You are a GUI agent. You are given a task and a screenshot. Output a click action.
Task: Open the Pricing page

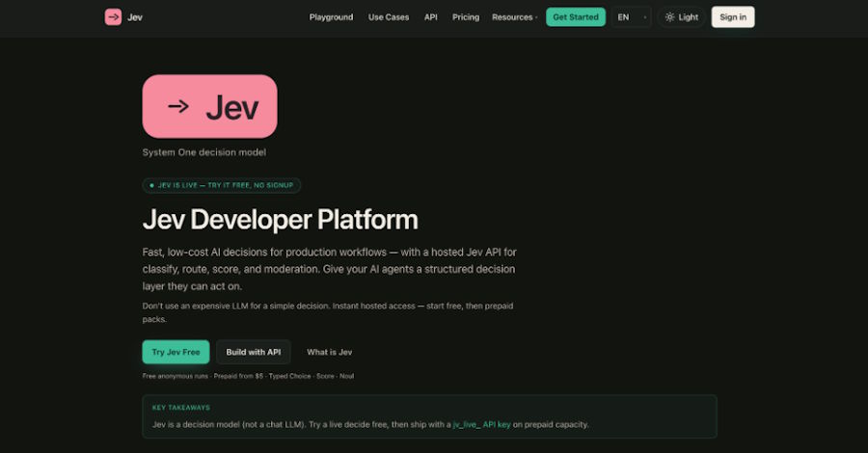click(466, 17)
